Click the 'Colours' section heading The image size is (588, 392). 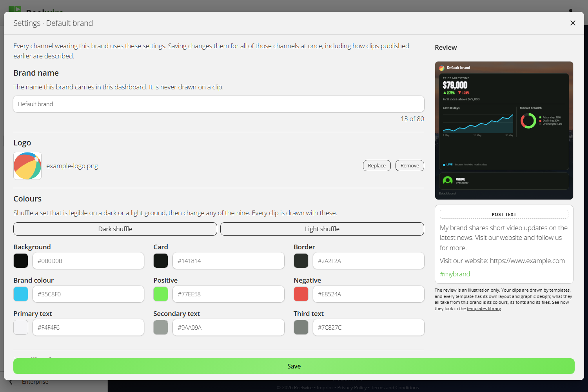coord(27,199)
